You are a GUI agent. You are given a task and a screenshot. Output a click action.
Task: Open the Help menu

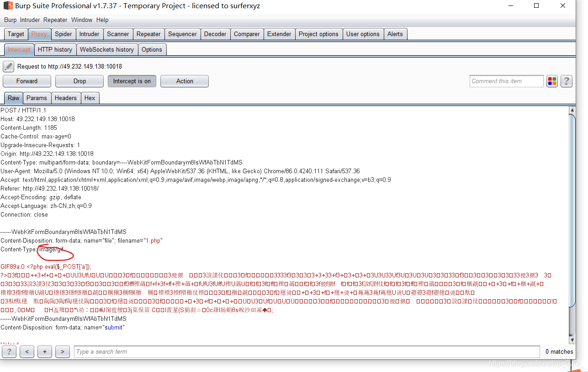click(102, 20)
